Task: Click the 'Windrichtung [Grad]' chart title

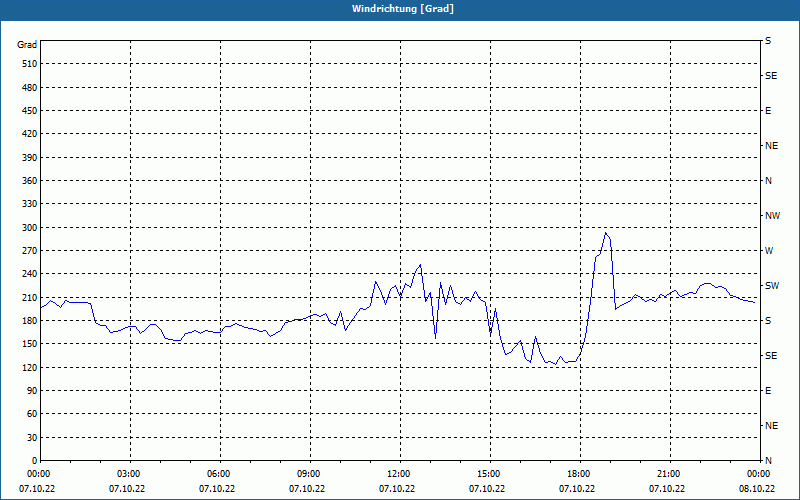Action: [403, 9]
